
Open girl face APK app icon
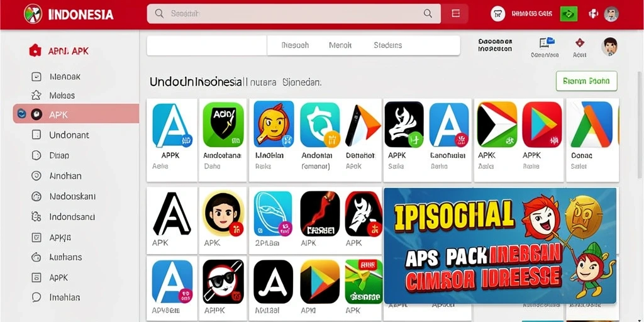[223, 214]
